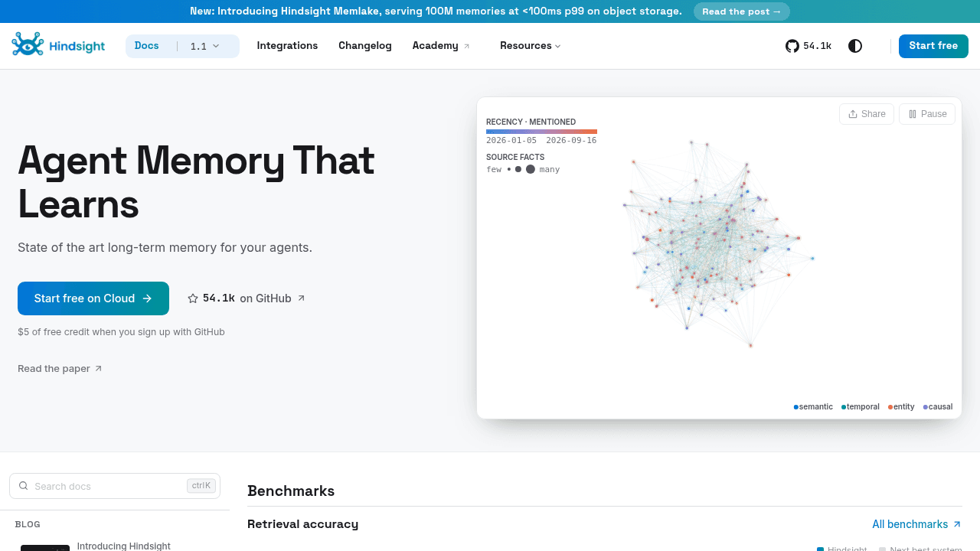The image size is (980, 551).
Task: Open the Changelog page
Action: point(365,46)
